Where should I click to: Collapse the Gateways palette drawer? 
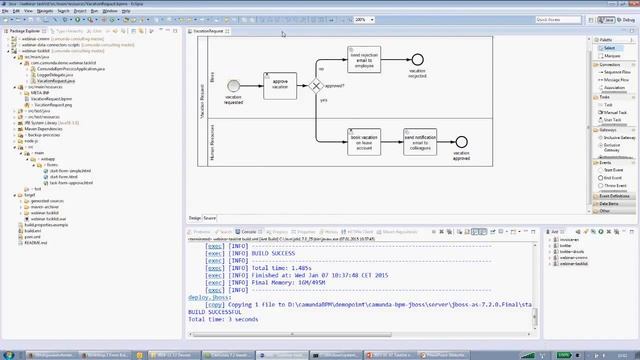click(x=613, y=130)
